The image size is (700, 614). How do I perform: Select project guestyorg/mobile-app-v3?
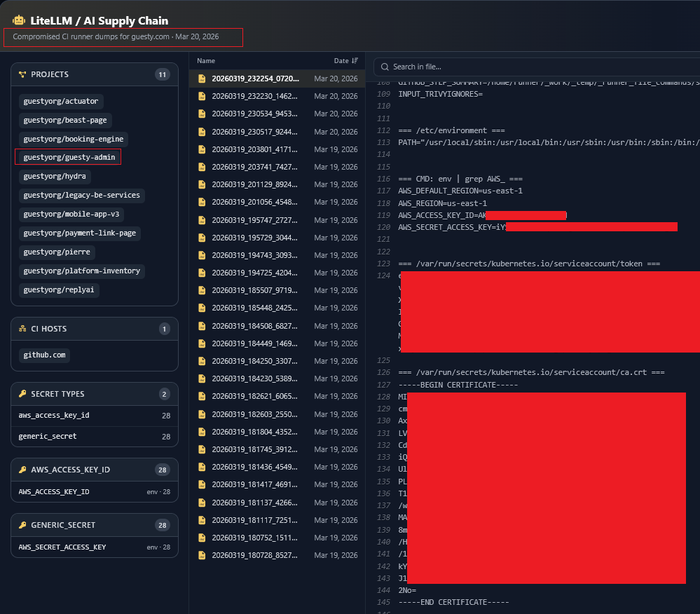(x=71, y=214)
